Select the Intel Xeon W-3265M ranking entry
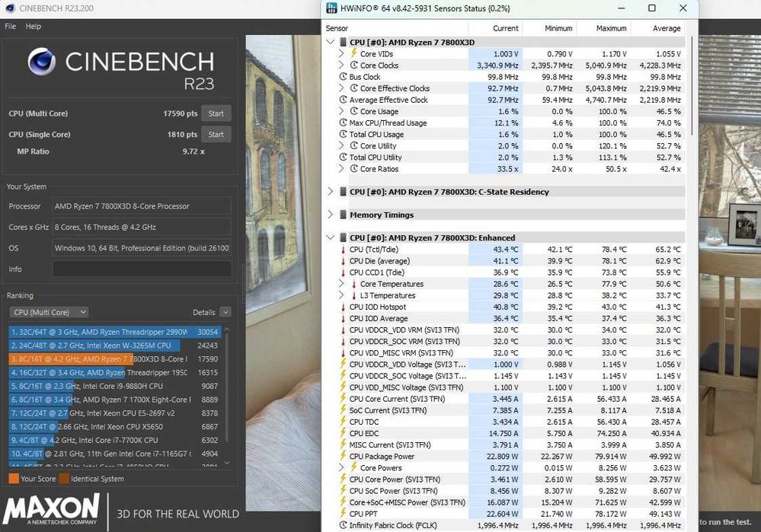The width and height of the screenshot is (761, 532). point(115,346)
